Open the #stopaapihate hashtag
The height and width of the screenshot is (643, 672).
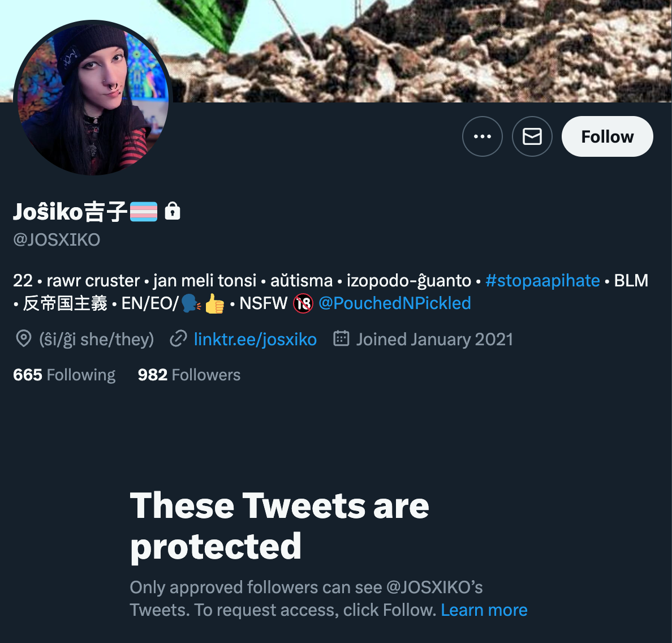(x=542, y=281)
